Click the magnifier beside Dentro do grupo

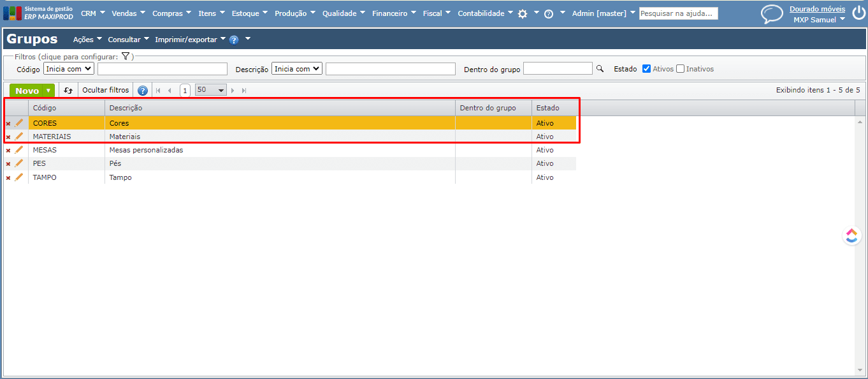tap(600, 68)
